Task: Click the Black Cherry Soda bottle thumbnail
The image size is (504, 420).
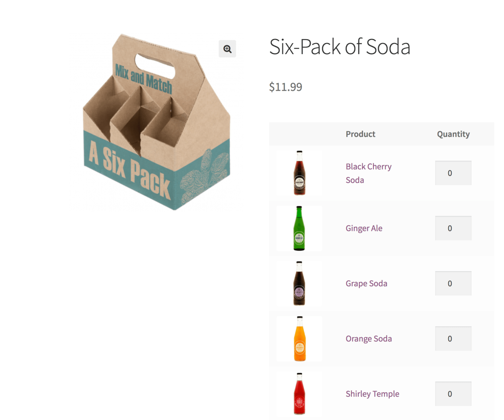Action: coord(299,173)
